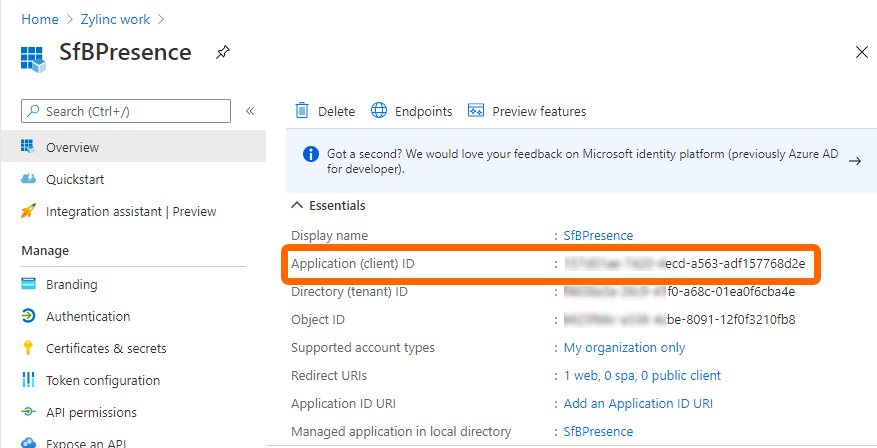Close the SfBPresence blade
Image resolution: width=877 pixels, height=448 pixels.
(x=862, y=53)
